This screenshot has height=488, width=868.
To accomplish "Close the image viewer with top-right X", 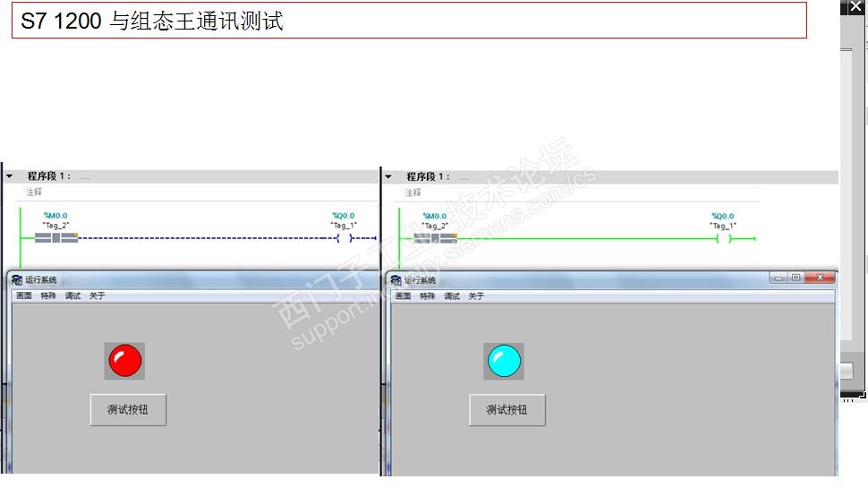I will click(855, 7).
